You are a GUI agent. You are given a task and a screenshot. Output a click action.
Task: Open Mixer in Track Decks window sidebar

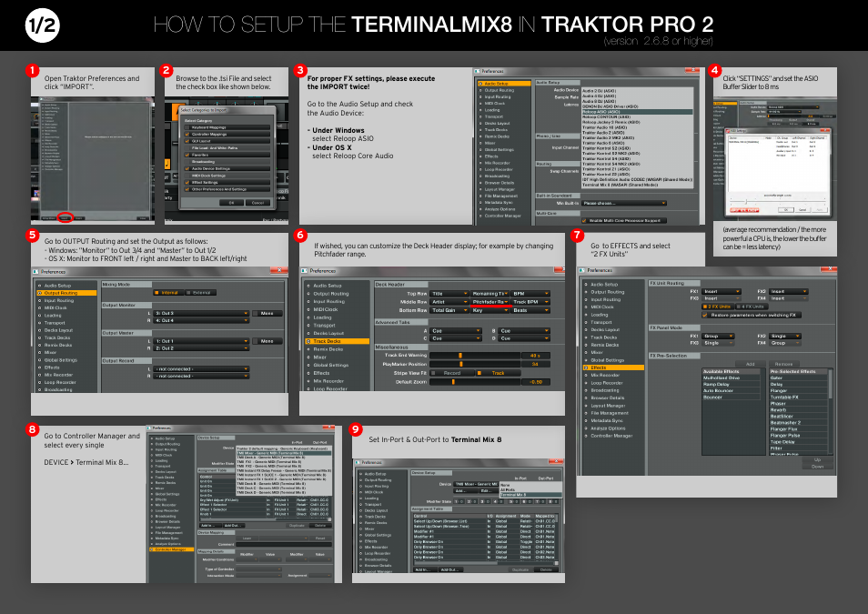tap(337, 357)
